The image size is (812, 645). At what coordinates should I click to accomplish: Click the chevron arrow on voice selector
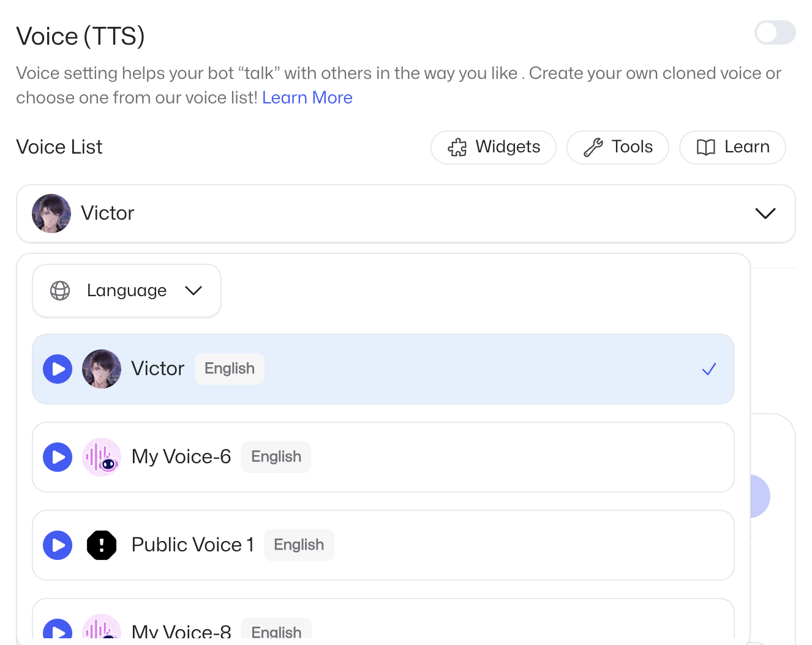[765, 214]
